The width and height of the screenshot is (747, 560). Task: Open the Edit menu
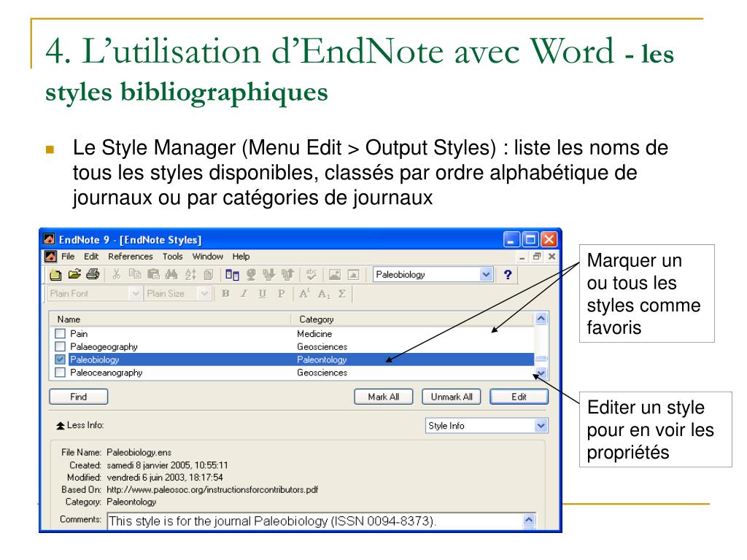[91, 256]
